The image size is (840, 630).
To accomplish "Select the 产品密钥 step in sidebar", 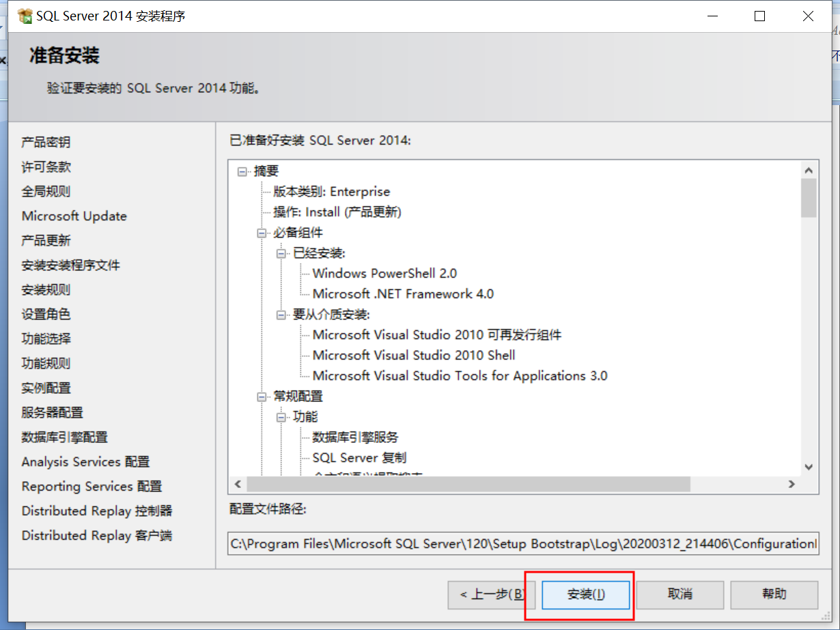I will click(x=46, y=142).
